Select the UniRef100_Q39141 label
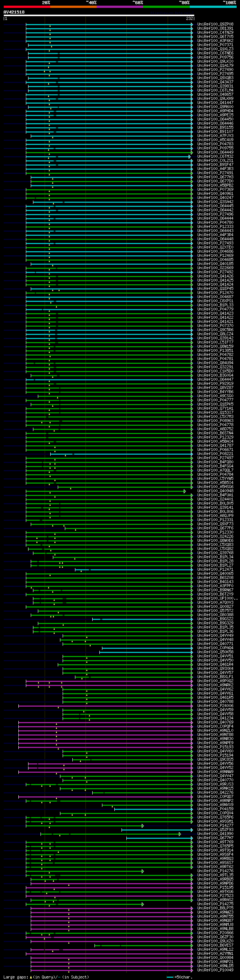This screenshot has width=240, height=980. pos(215,508)
